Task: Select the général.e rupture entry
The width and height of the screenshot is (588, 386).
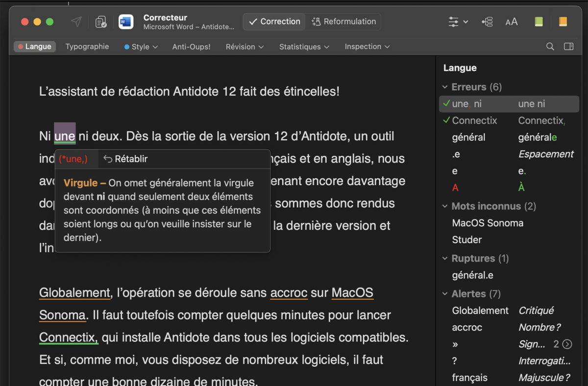Action: pyautogui.click(x=472, y=275)
